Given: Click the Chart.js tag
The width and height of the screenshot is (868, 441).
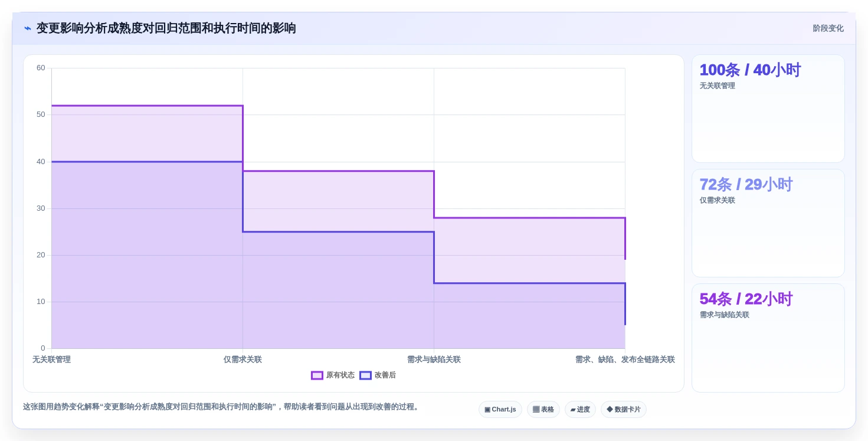Looking at the screenshot, I should [500, 410].
